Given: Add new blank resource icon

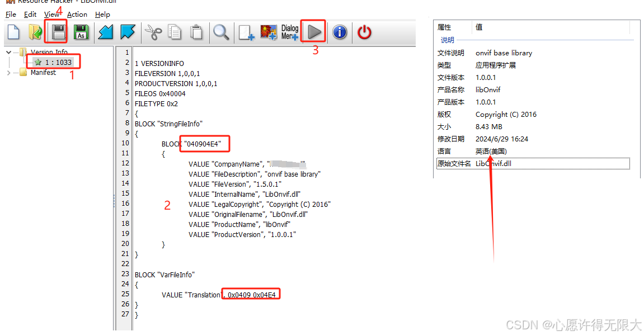Looking at the screenshot, I should [246, 32].
